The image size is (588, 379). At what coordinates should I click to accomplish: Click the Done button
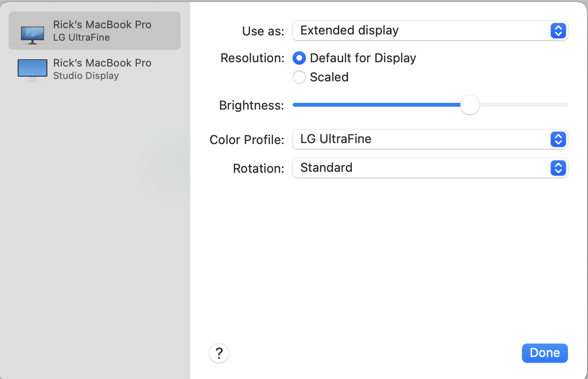[x=544, y=353]
